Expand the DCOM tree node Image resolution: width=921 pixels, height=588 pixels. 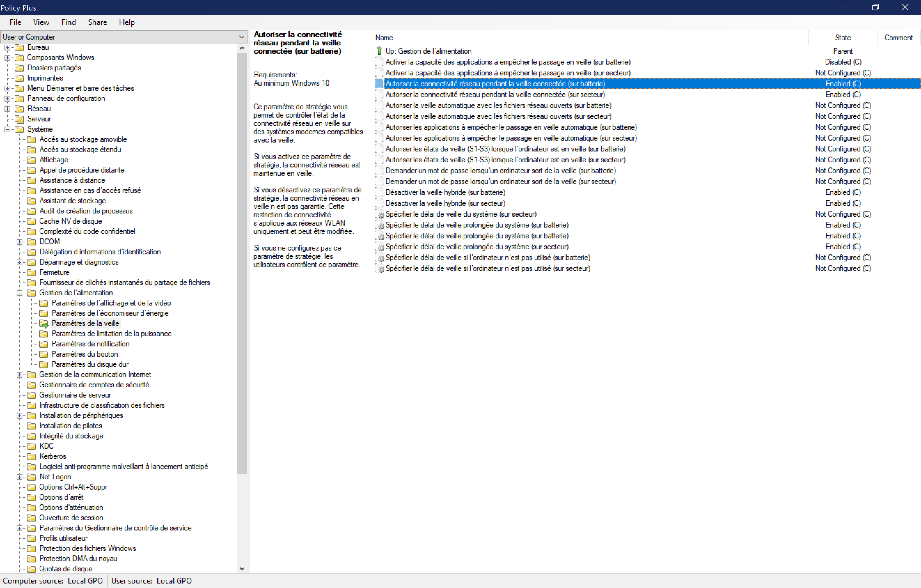(x=20, y=242)
